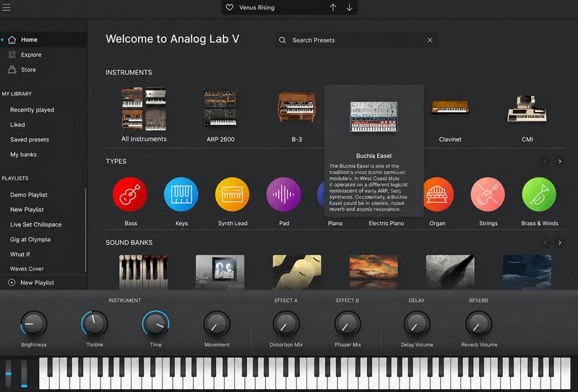Show Liked presets

click(17, 124)
